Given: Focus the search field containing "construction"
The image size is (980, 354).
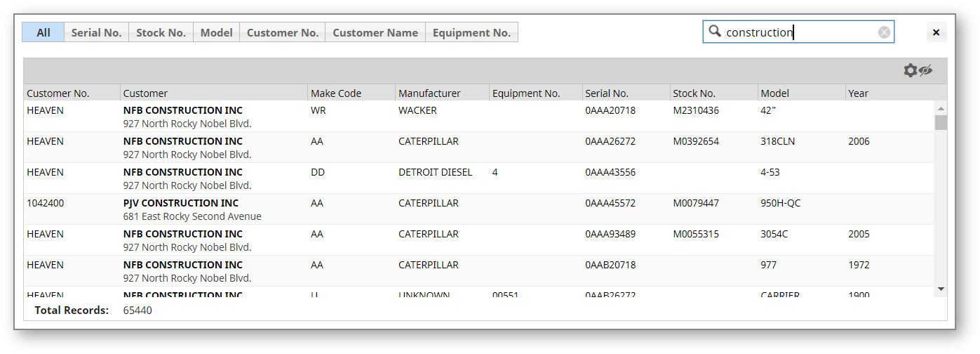Looking at the screenshot, I should 800,32.
